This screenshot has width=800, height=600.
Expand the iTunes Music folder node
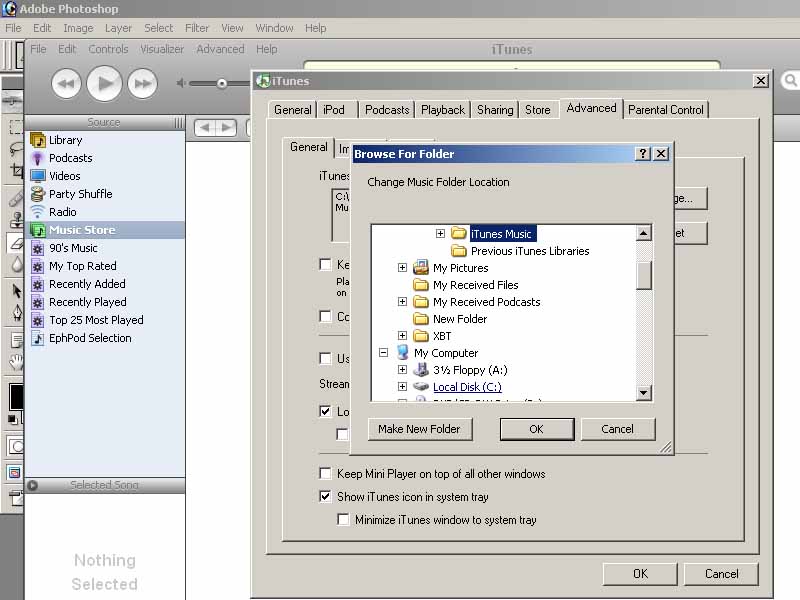click(440, 234)
